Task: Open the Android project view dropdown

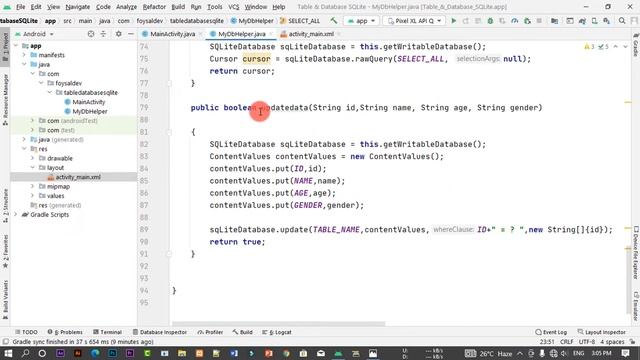Action: [34, 34]
